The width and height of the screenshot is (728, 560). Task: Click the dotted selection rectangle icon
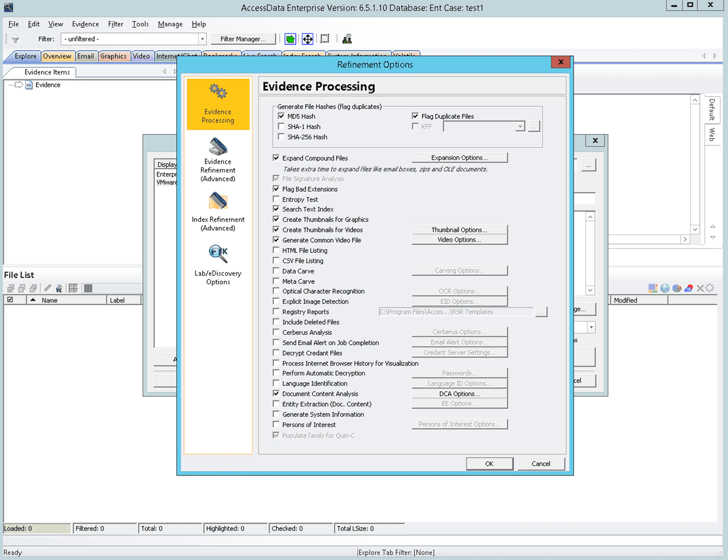(x=325, y=39)
